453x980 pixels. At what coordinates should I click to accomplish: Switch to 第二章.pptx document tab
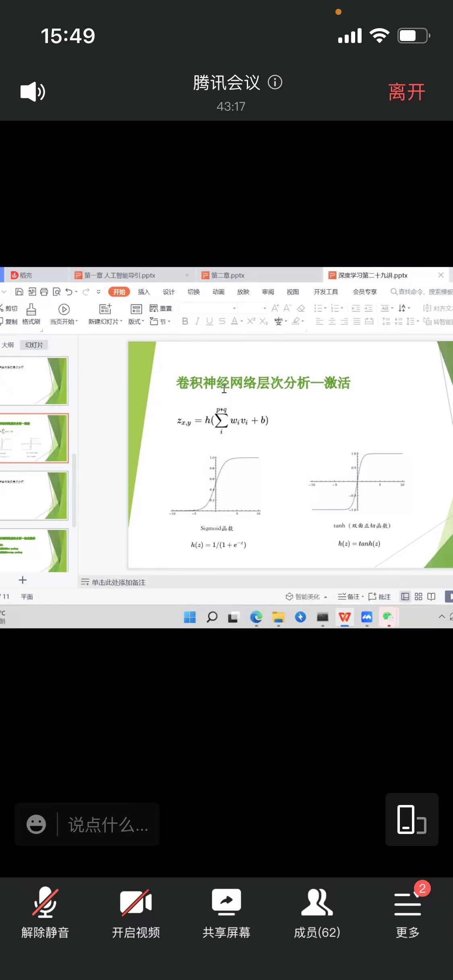coord(228,275)
